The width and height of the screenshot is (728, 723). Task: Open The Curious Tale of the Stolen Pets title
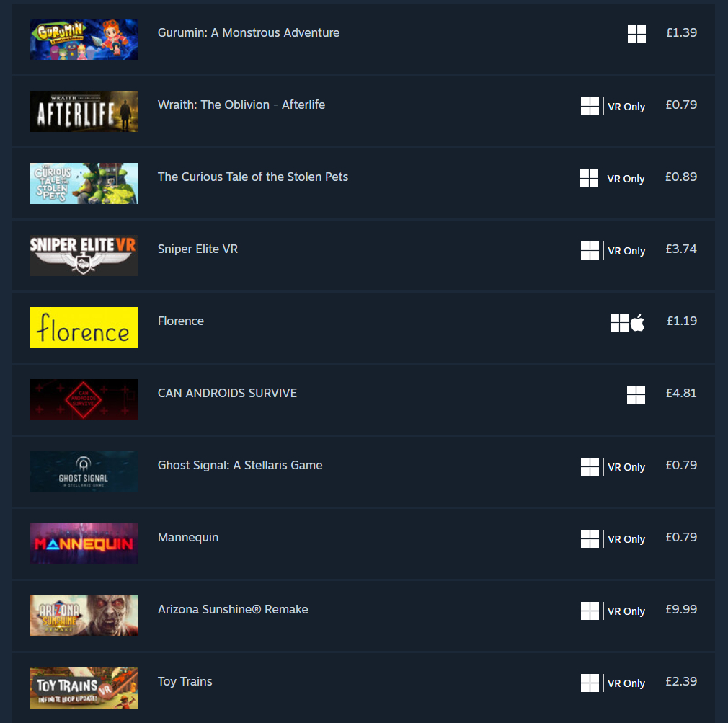[252, 177]
